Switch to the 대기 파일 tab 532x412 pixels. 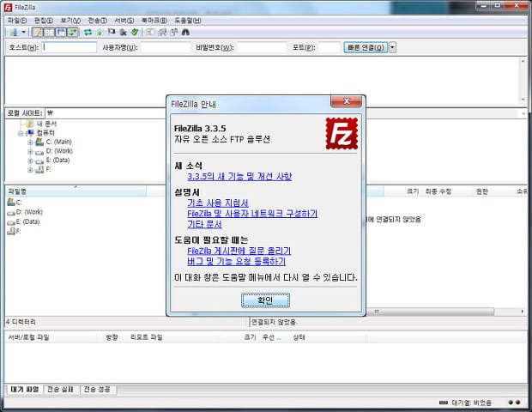24,390
